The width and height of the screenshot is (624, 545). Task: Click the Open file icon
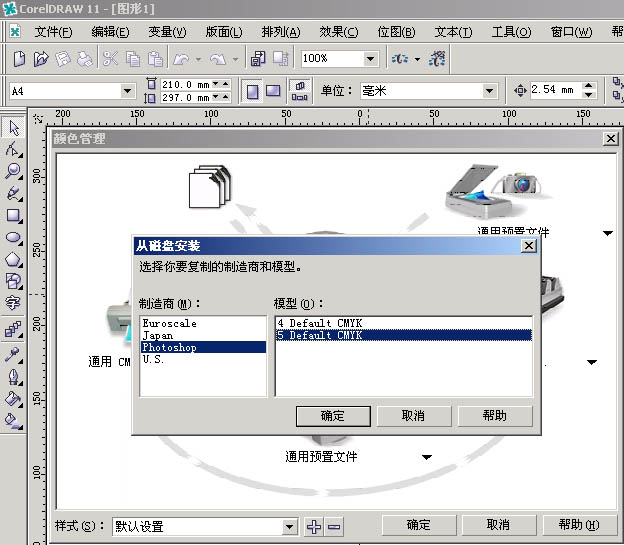coord(41,59)
